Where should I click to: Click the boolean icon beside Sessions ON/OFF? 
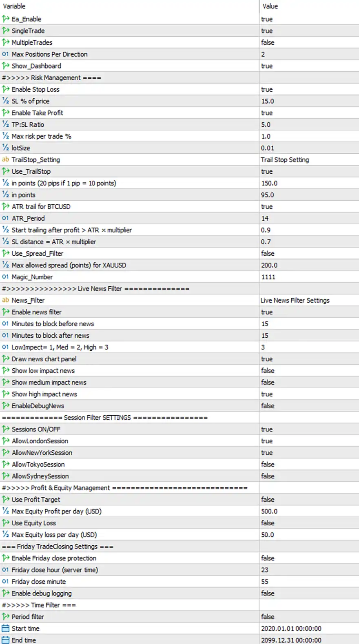point(5,429)
